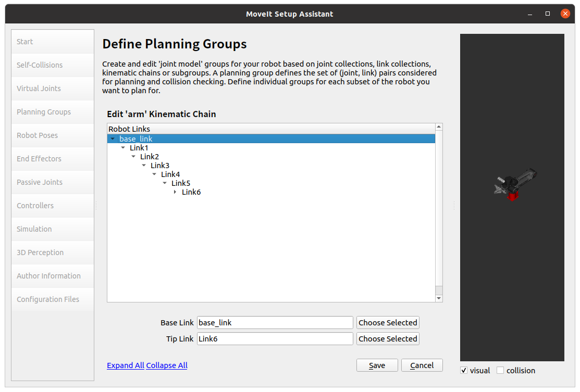The height and width of the screenshot is (392, 580).
Task: Open 3D Perception step
Action: (53, 252)
